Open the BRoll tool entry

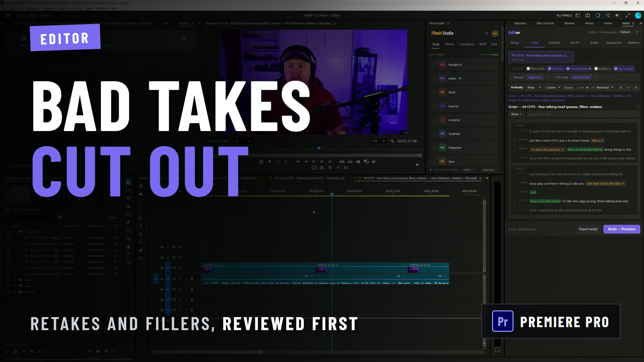(464, 92)
